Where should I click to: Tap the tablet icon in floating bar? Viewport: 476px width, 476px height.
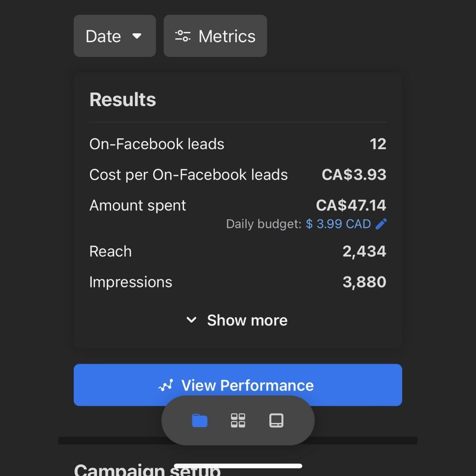(x=276, y=420)
